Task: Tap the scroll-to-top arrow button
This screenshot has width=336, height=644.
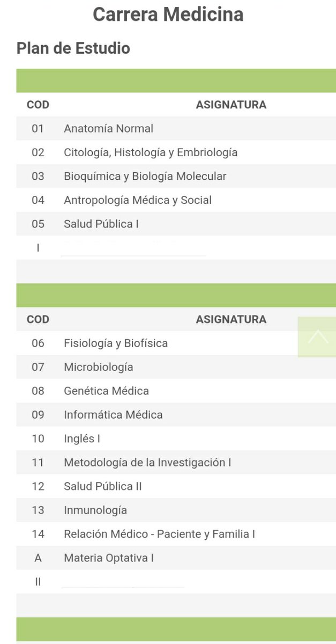Action: (x=317, y=336)
